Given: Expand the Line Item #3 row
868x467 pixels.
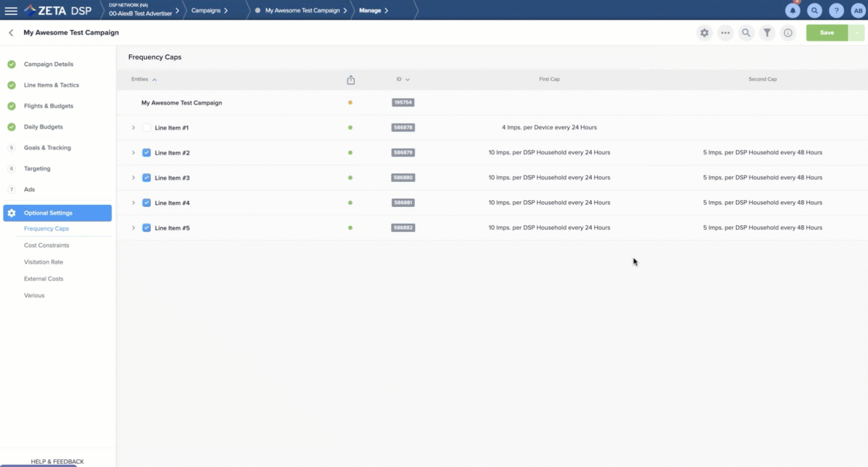Looking at the screenshot, I should click(x=133, y=178).
